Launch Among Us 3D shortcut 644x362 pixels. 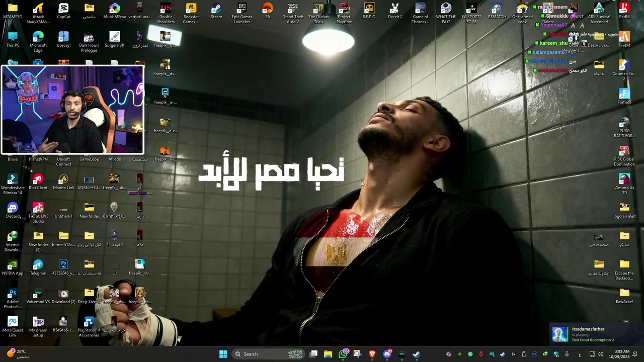tap(624, 184)
